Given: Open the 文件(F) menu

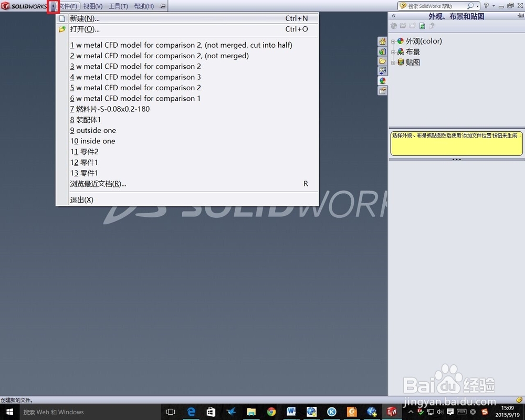Looking at the screenshot, I should [x=68, y=6].
